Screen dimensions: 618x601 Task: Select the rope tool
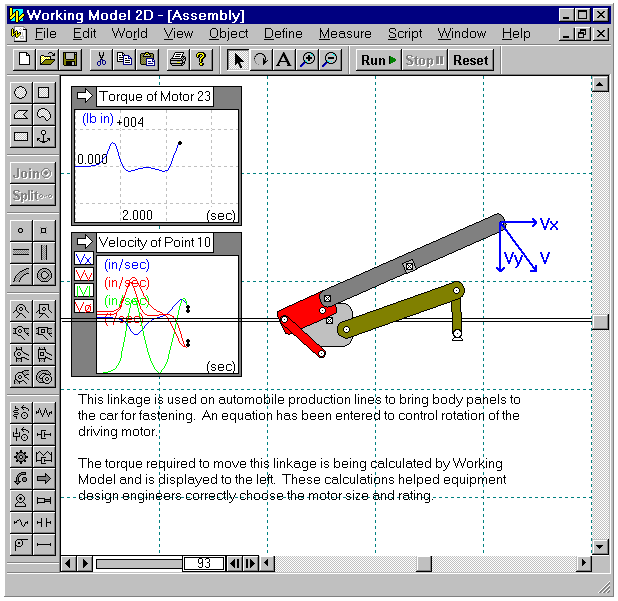[20, 523]
